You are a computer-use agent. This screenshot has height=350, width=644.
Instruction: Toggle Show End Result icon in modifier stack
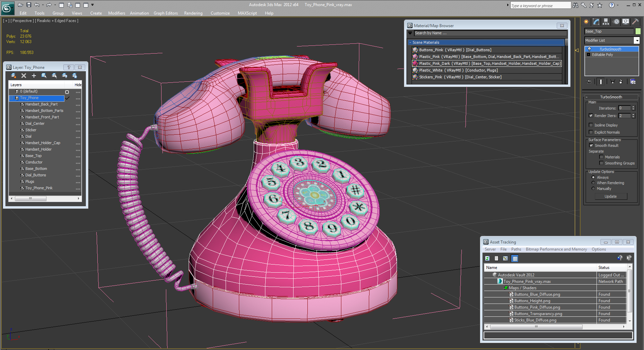pos(601,81)
